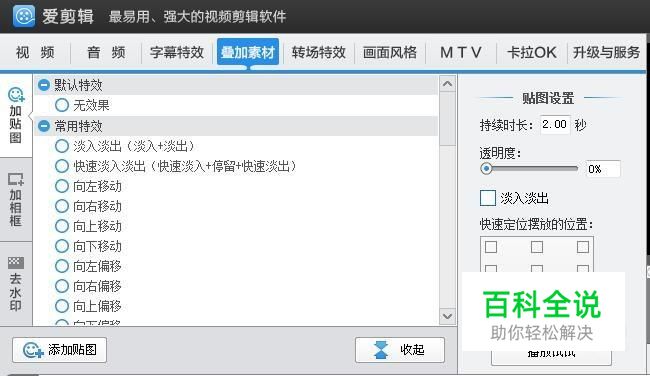Select 淡入淡出（淡入+淡出） effect

point(62,146)
